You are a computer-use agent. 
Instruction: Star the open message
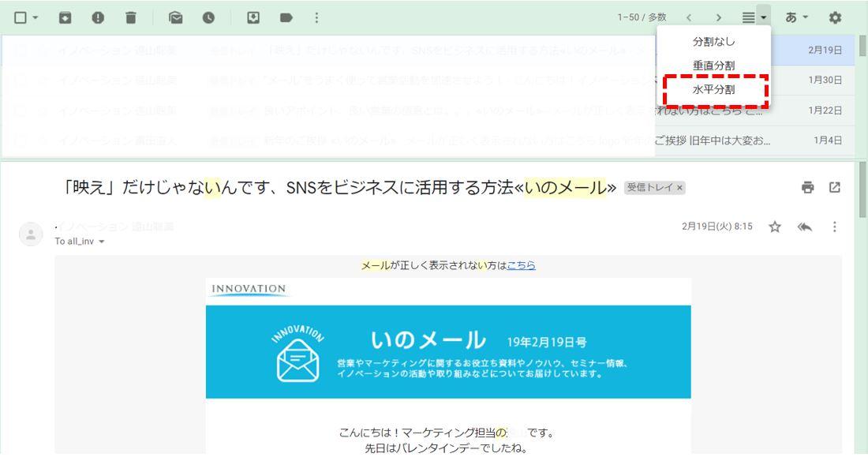pyautogui.click(x=775, y=227)
